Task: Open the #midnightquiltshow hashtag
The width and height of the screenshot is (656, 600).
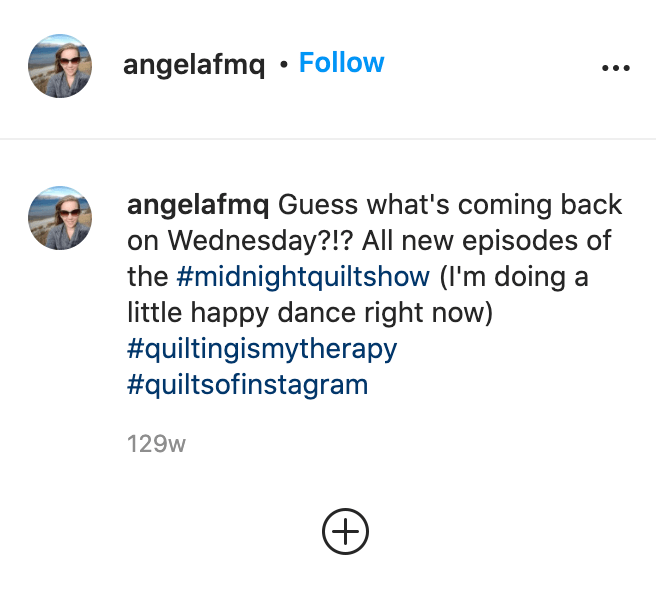Action: (x=302, y=277)
